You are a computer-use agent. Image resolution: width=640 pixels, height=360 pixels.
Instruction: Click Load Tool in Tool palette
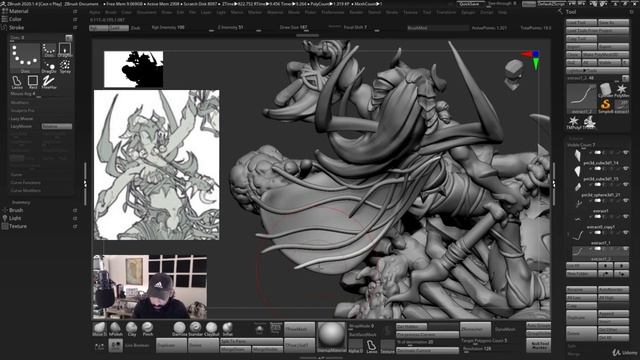point(582,22)
